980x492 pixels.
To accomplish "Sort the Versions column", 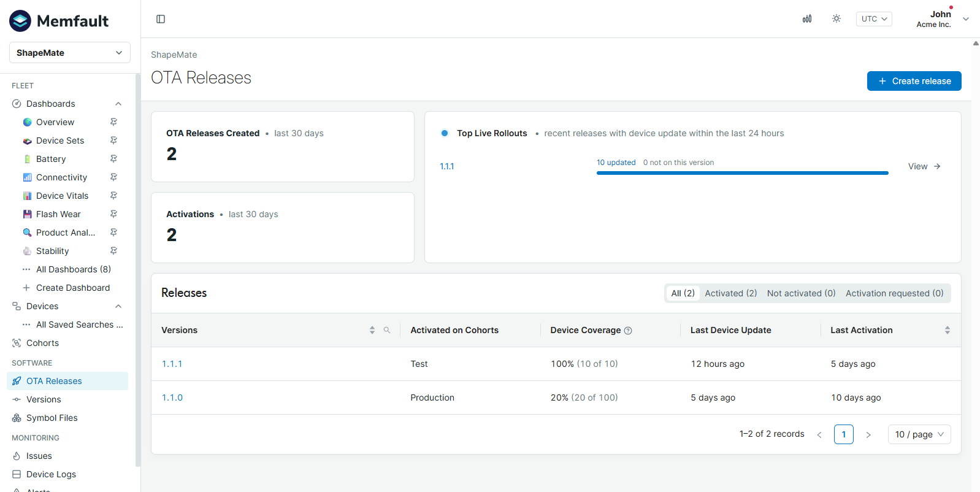I will (372, 330).
